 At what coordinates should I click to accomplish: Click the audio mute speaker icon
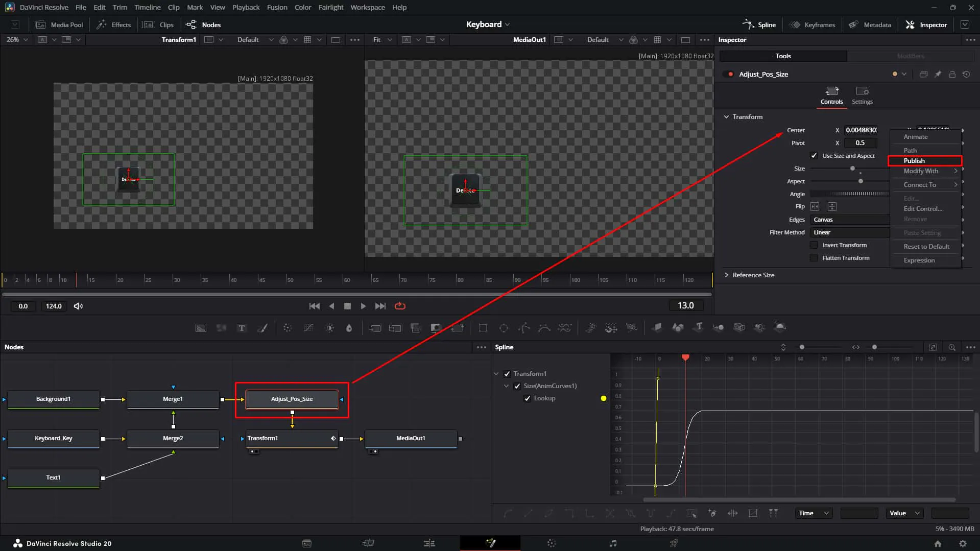tap(78, 306)
